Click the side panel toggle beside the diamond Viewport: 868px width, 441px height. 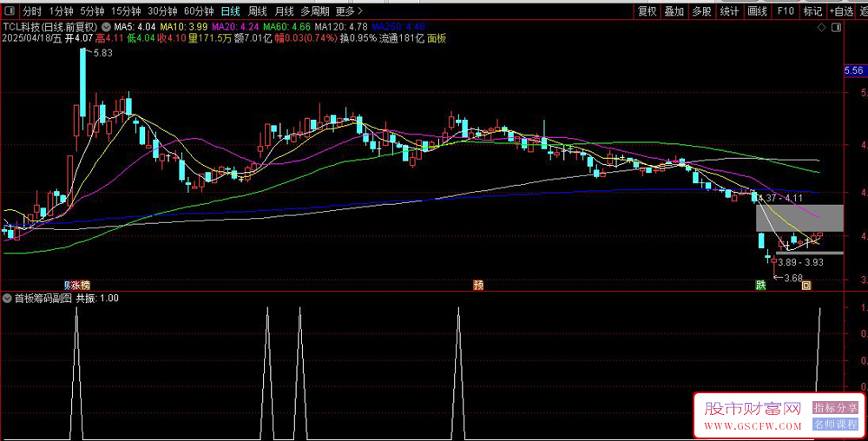click(836, 28)
